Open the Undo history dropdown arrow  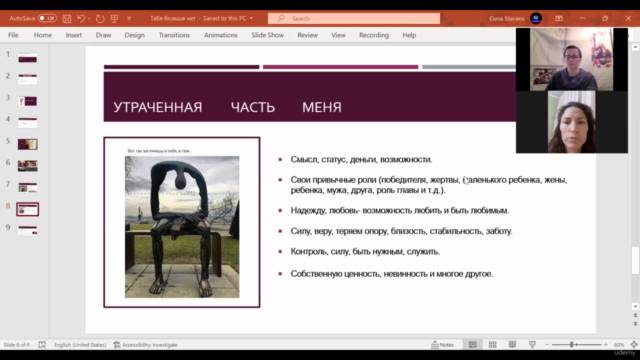89,18
